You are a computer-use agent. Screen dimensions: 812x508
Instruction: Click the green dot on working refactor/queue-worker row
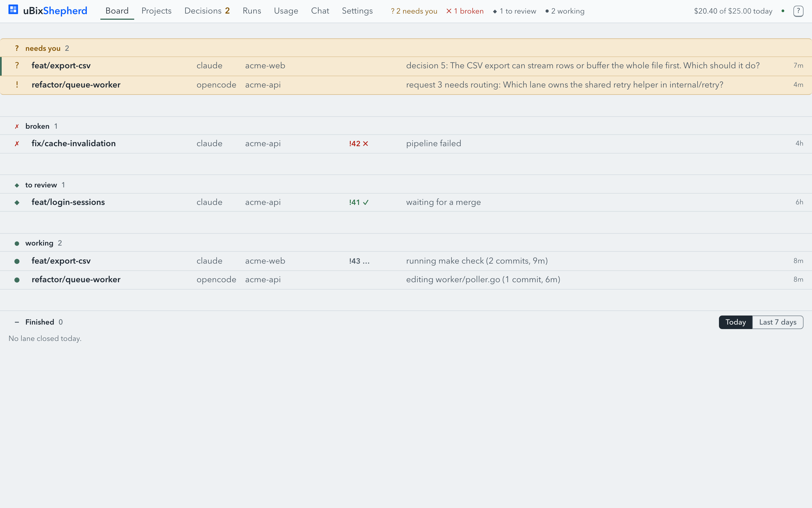tap(17, 280)
